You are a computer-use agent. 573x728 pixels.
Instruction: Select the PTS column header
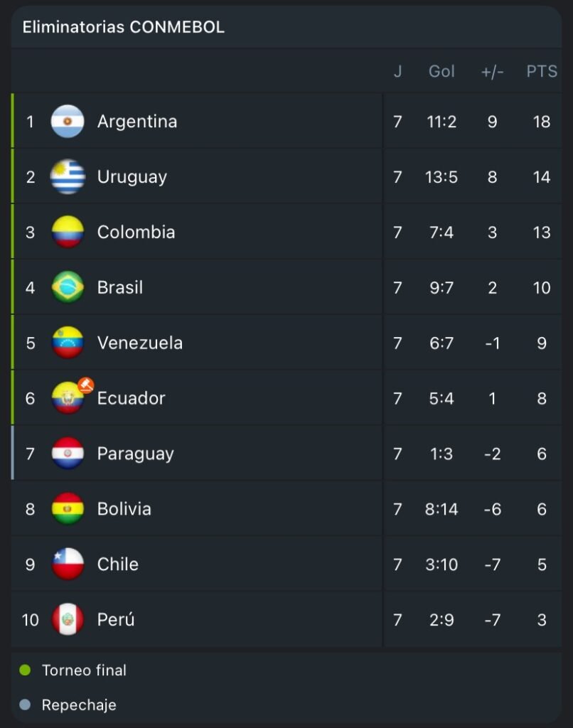click(542, 71)
